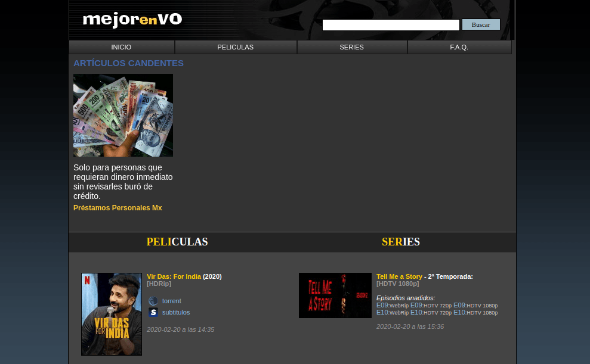Click the PELICULAS section heading
The image size is (590, 364).
click(x=177, y=241)
